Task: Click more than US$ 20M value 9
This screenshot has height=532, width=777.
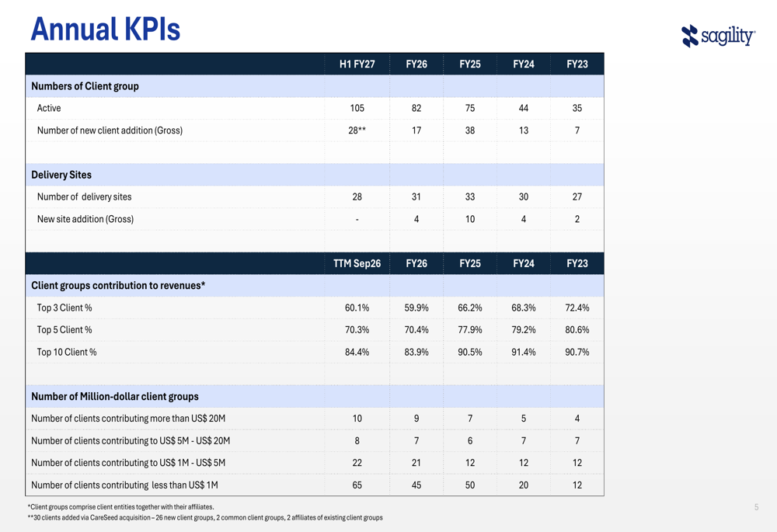Action: pyautogui.click(x=416, y=419)
